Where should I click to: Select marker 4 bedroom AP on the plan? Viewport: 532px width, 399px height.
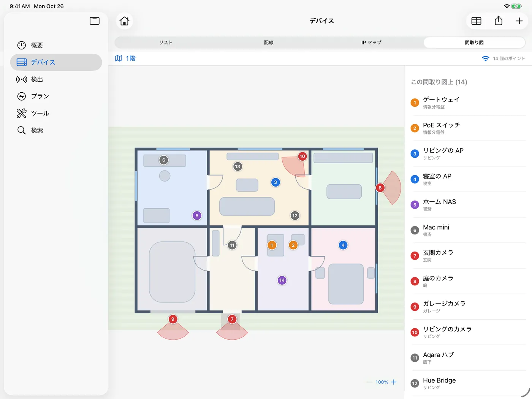343,245
